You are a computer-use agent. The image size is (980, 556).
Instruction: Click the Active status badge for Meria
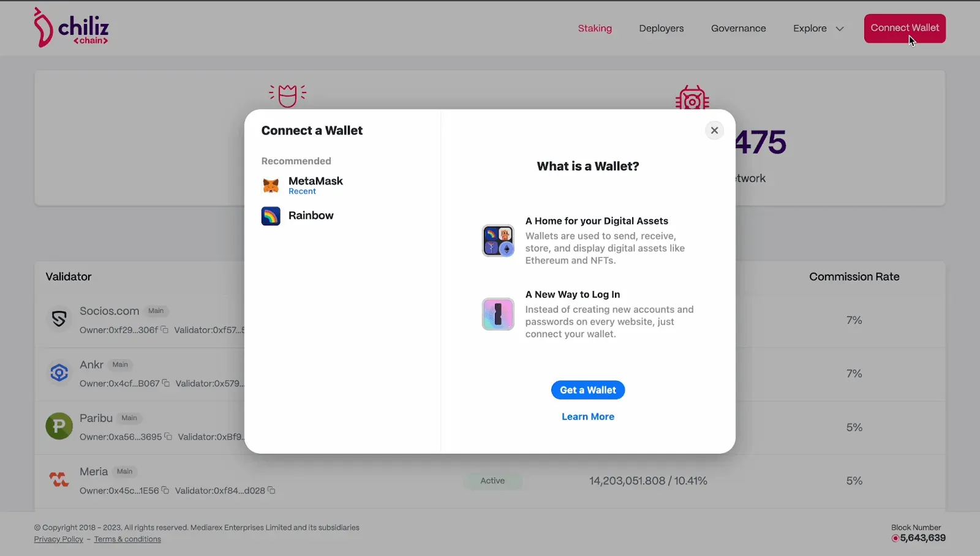[493, 481]
